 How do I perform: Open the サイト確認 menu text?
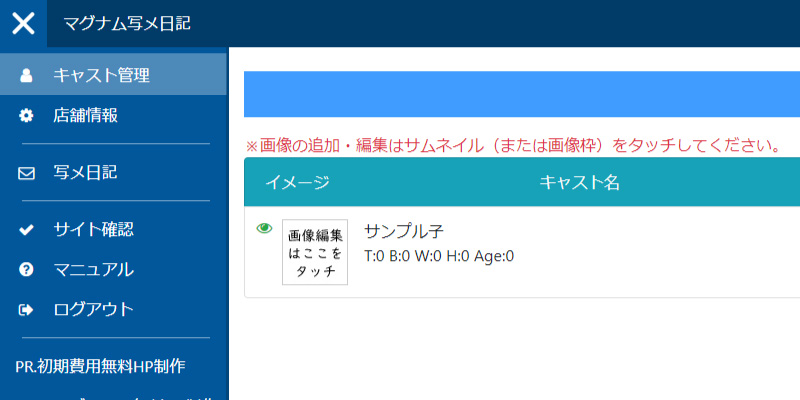(93, 230)
